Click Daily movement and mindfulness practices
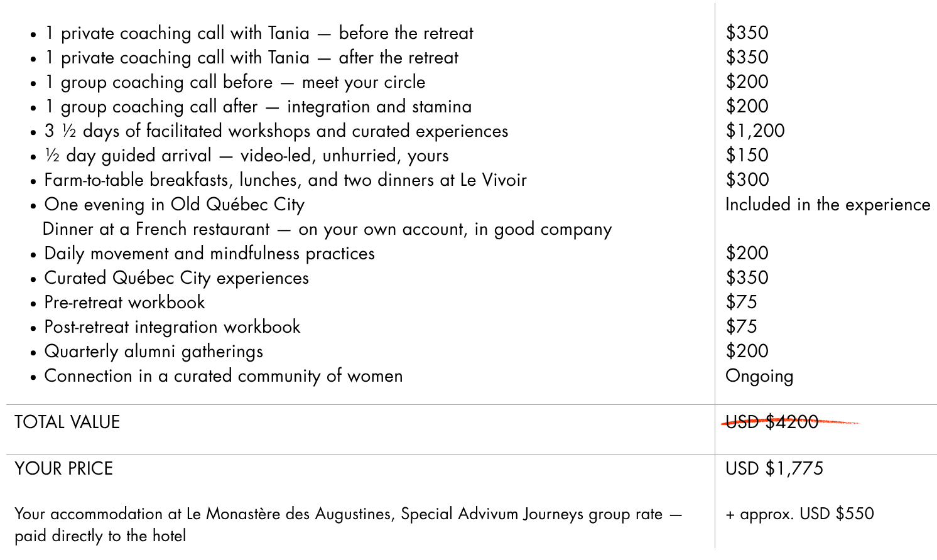Viewport: 937px width, 560px height. coord(209,254)
